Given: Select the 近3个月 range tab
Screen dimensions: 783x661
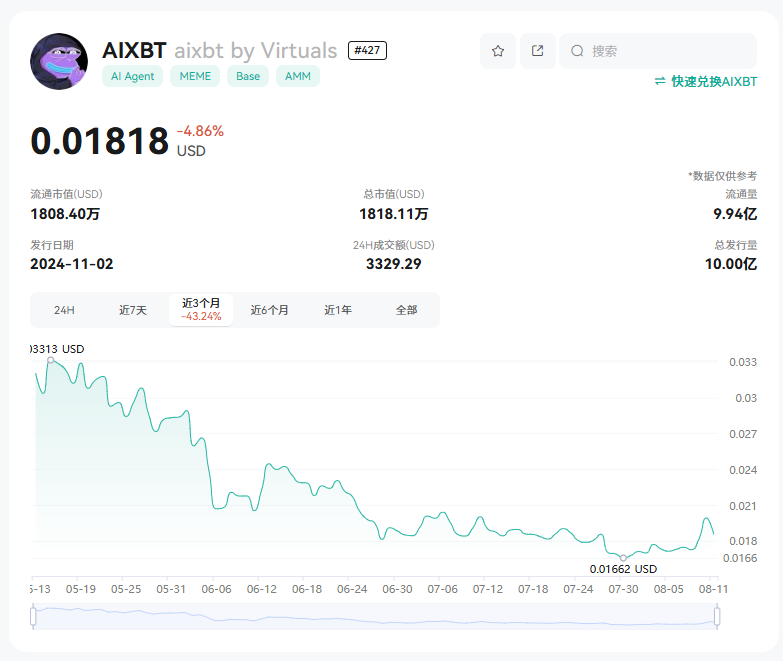Looking at the screenshot, I should (x=201, y=310).
